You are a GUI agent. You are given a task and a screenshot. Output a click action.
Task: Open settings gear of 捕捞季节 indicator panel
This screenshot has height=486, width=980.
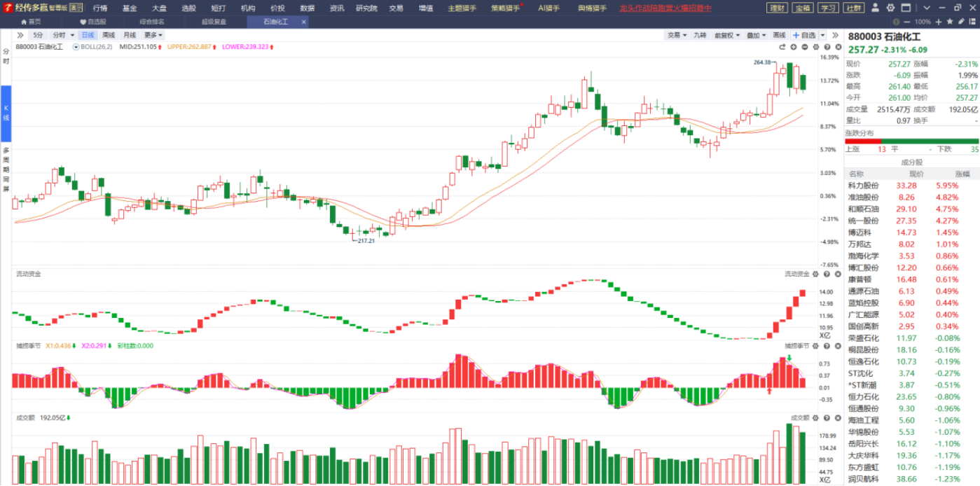click(815, 346)
